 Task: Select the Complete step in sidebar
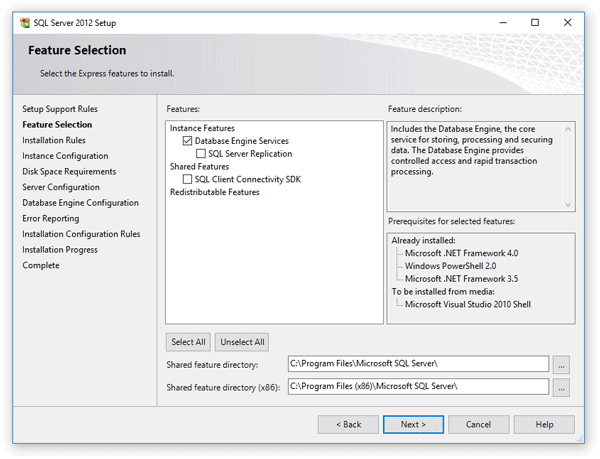click(x=41, y=265)
